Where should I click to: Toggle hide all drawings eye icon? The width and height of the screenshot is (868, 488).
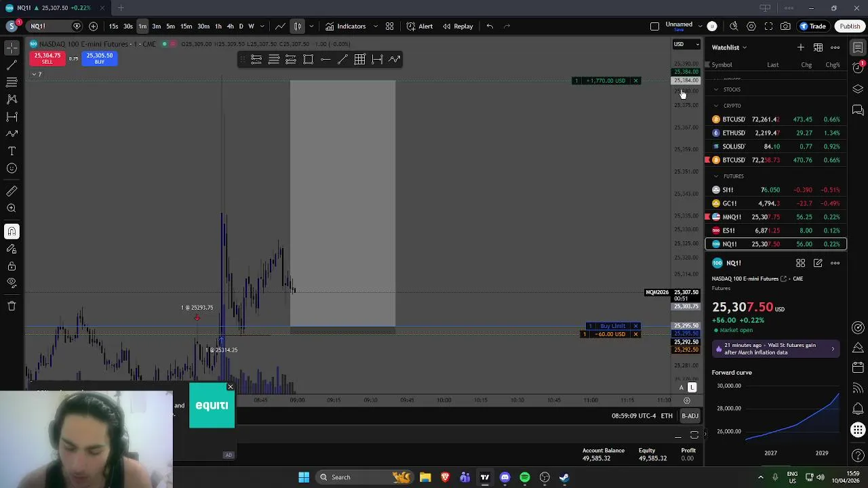point(12,283)
